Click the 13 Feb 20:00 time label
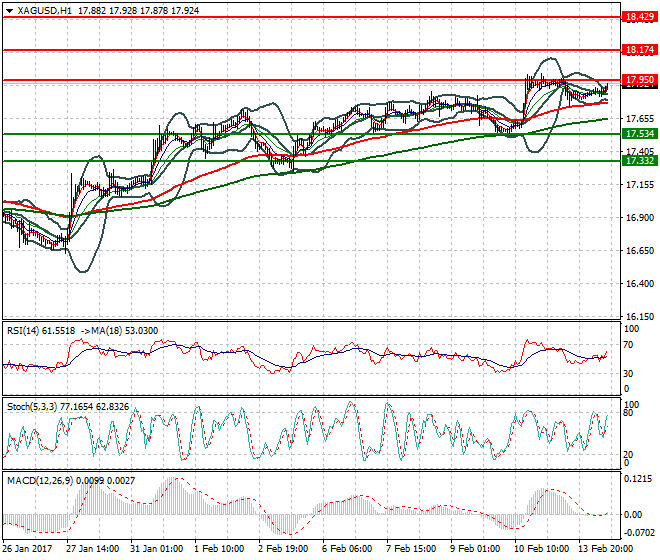This screenshot has height=560, width=660. point(606,549)
